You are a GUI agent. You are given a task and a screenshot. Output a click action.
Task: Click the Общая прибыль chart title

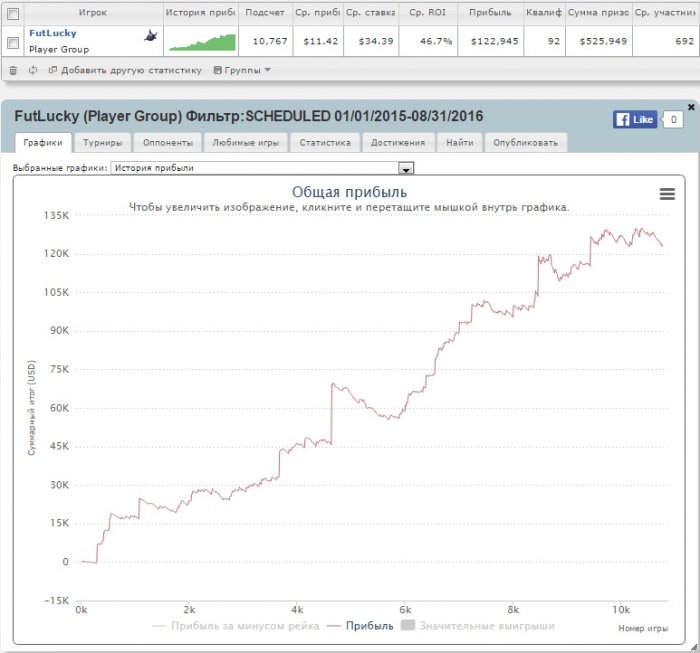pos(350,192)
